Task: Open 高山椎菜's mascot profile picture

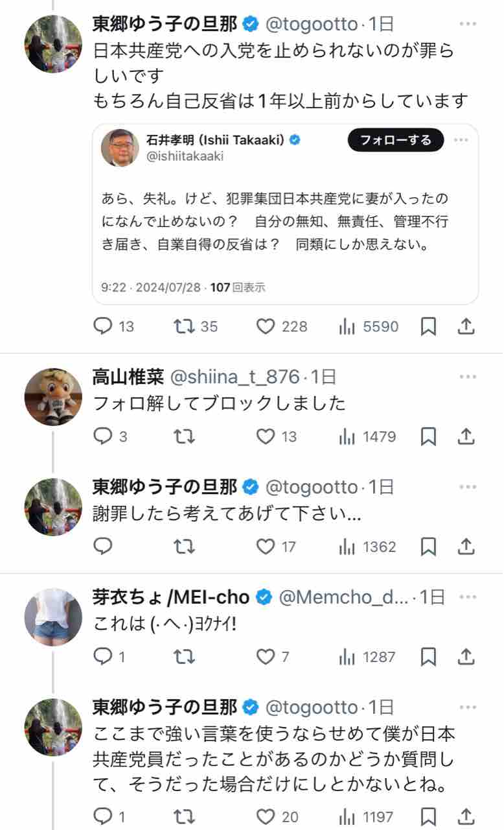Action: [x=53, y=396]
